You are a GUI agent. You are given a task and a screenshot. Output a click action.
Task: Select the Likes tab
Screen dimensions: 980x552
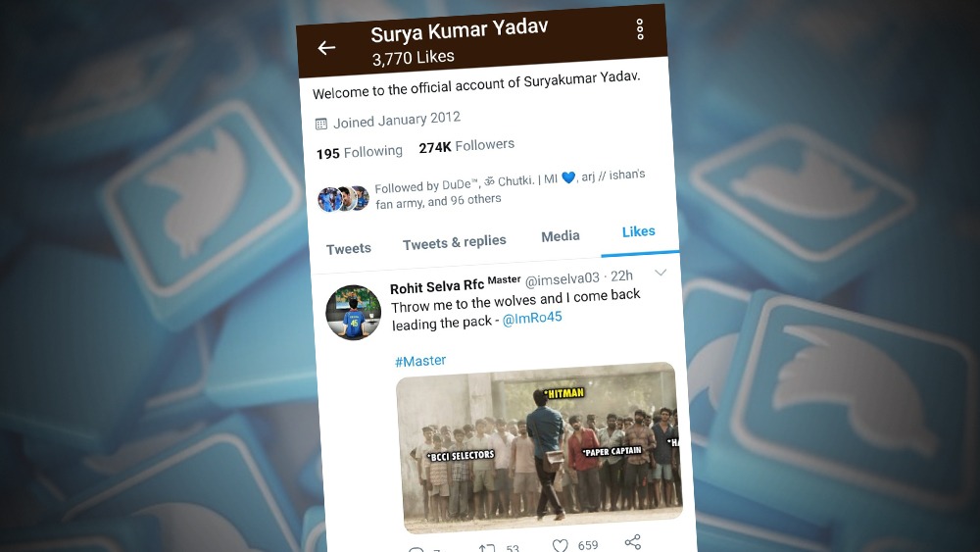(x=638, y=232)
